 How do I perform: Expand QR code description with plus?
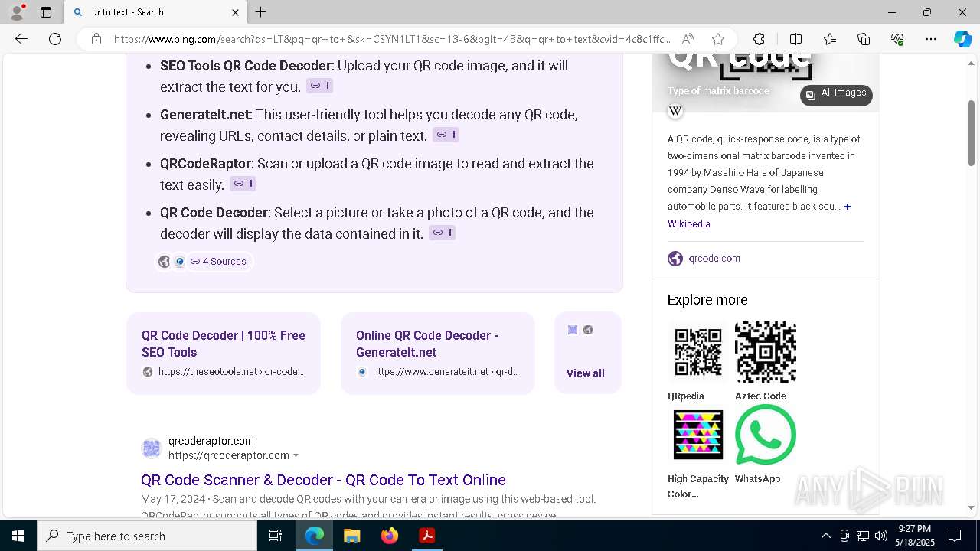847,207
